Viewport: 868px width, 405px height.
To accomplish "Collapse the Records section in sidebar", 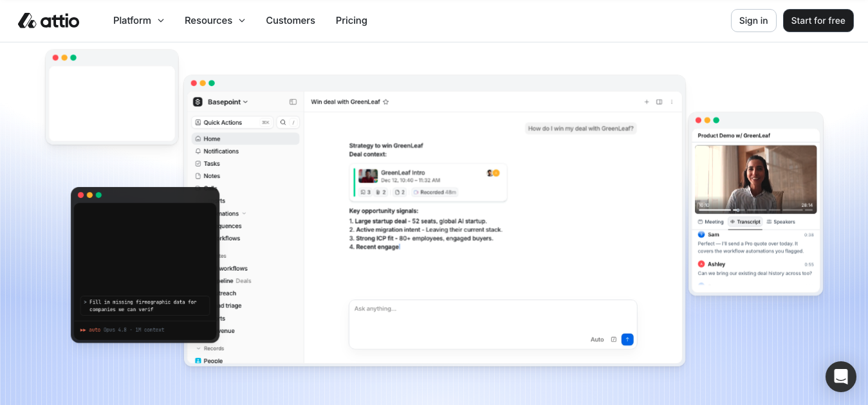I will point(210,348).
